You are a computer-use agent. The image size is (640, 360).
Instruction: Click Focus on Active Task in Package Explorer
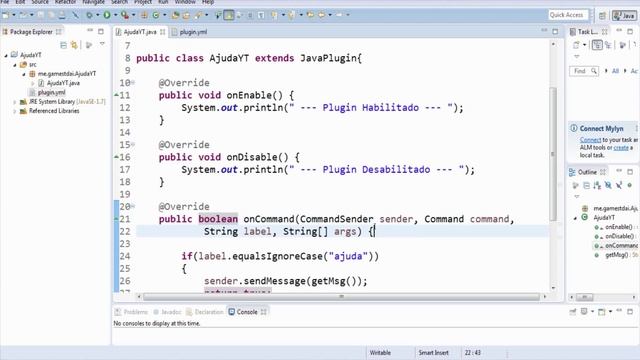[x=89, y=45]
